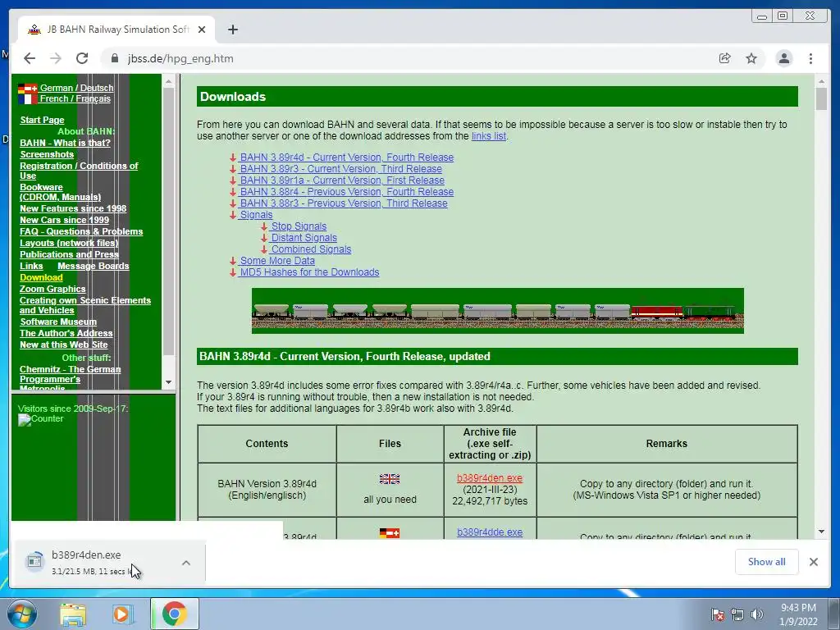
Task: Reload the jbss.de page
Action: tap(82, 58)
